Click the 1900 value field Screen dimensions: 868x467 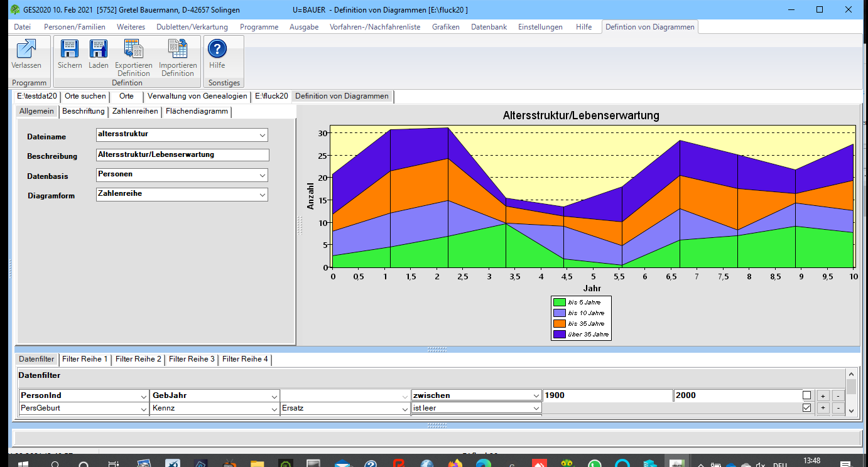coord(607,396)
